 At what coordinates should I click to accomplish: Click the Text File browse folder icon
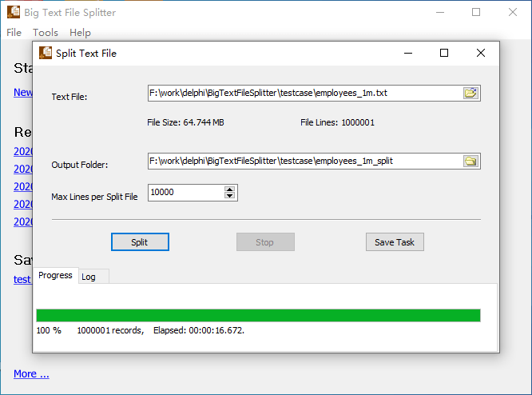point(470,93)
